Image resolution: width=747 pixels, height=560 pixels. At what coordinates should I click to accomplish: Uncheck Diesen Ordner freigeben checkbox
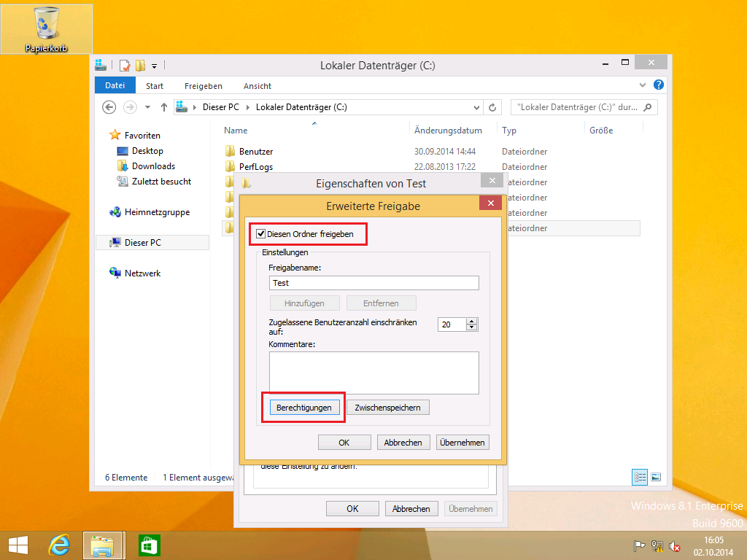[260, 234]
